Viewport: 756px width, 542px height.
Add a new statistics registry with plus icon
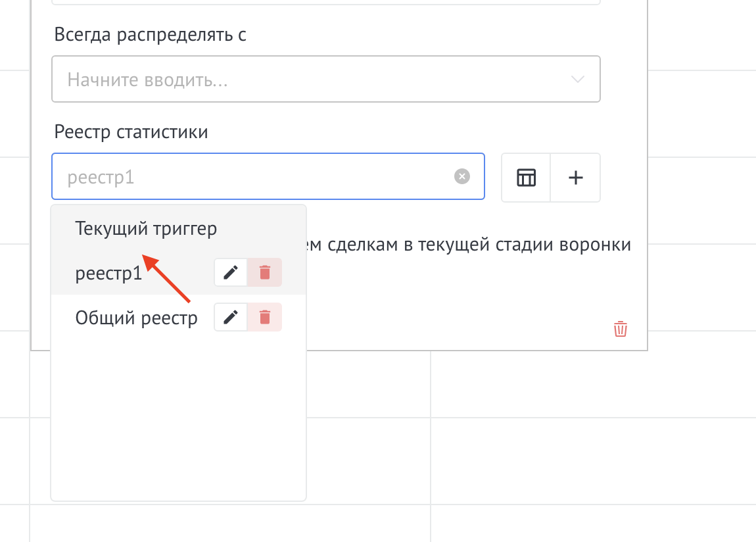point(575,178)
